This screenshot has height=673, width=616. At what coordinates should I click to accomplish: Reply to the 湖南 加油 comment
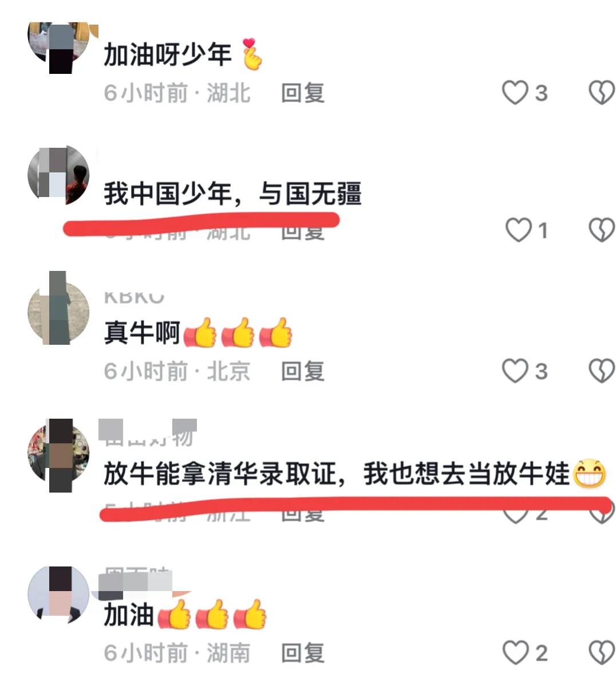pos(303,654)
